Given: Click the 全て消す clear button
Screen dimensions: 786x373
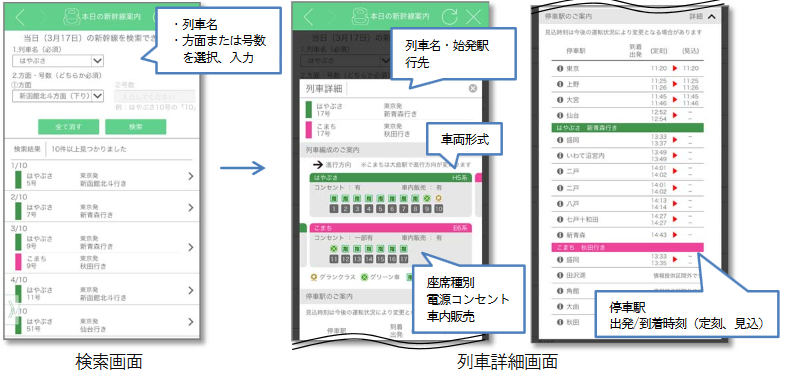Looking at the screenshot, I should pos(68,127).
